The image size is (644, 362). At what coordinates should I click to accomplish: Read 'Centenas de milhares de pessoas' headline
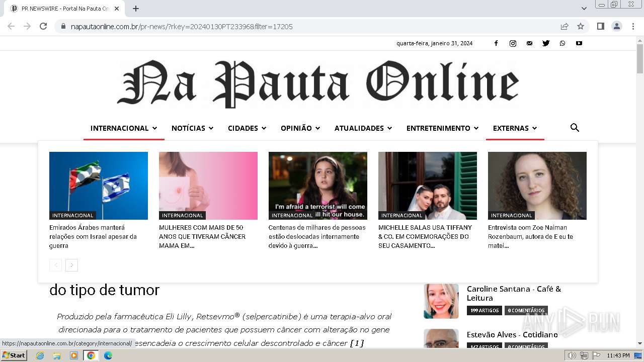tap(317, 236)
